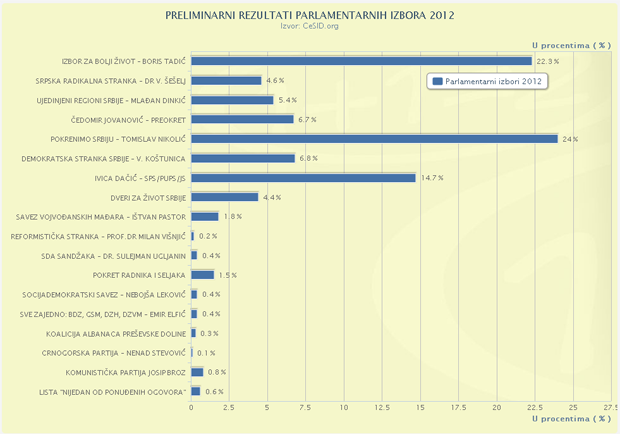Click the label SOCIJADEMOKRATSKI SAVEZ - NEBOJŠA LEKOVIĆ
The width and height of the screenshot is (620, 434).
coord(104,295)
